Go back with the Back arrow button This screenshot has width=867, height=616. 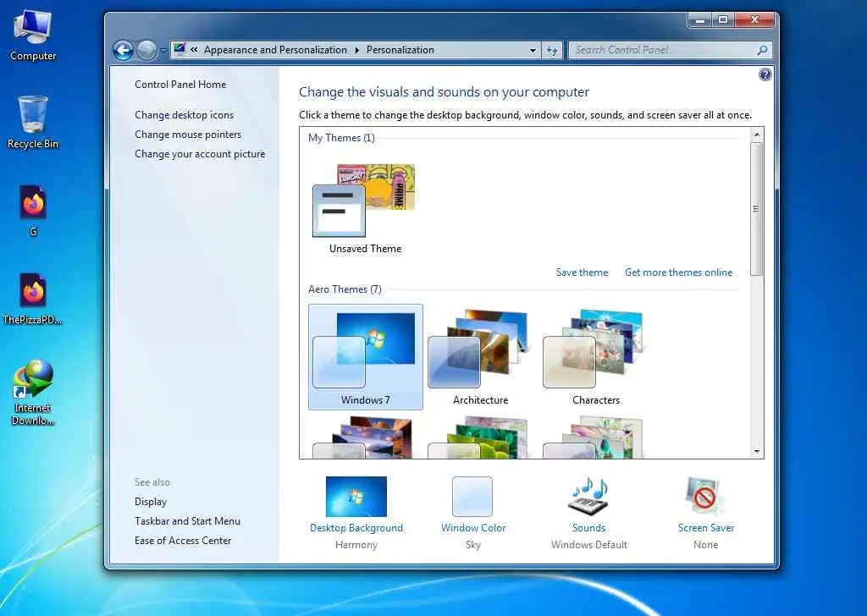coord(123,50)
